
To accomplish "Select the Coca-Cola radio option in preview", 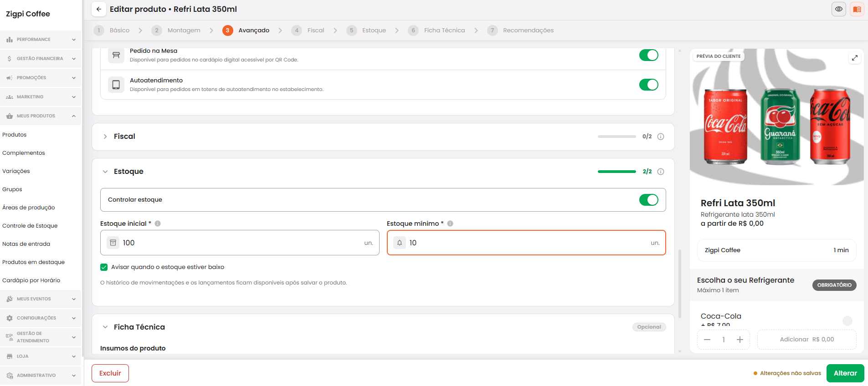I will point(847,321).
